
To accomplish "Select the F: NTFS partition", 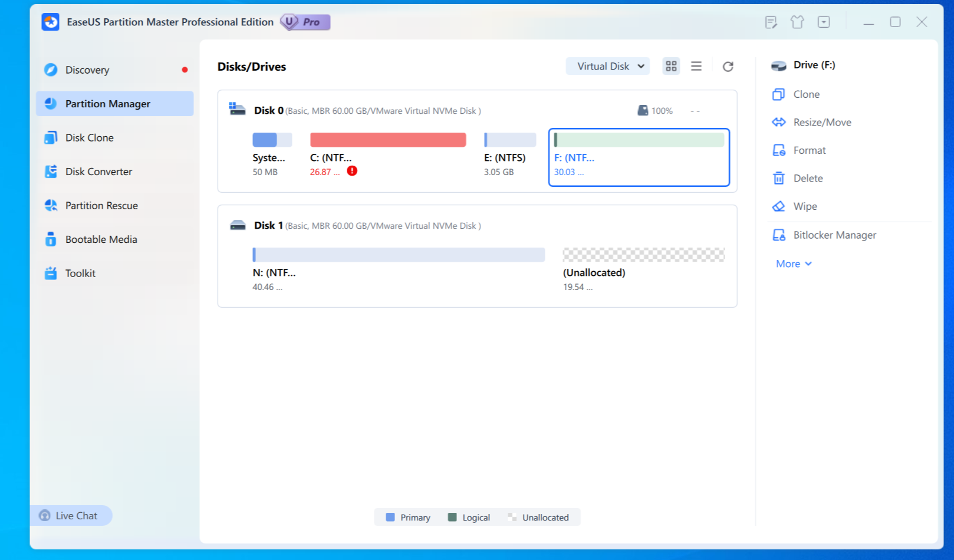I will pyautogui.click(x=639, y=157).
